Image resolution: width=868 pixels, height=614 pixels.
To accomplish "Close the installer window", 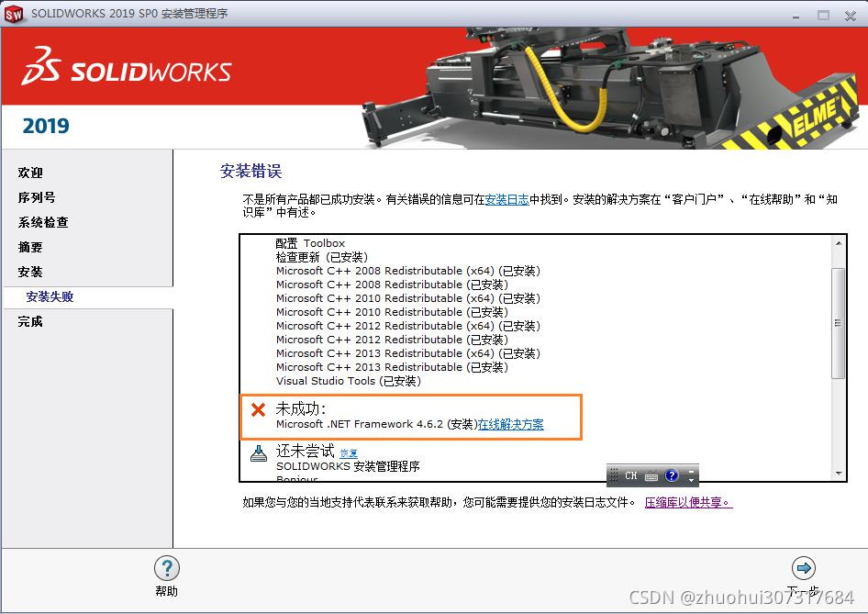I will 851,16.
